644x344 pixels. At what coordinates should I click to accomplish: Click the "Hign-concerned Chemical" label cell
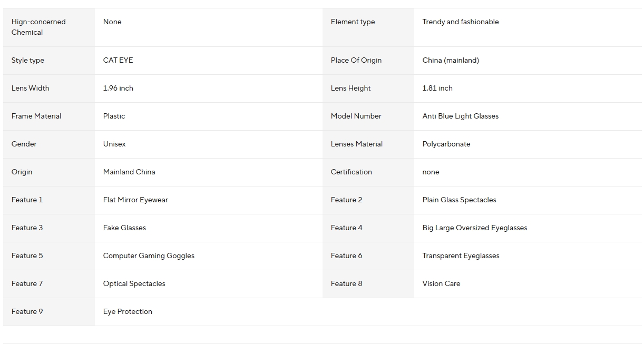tap(38, 27)
